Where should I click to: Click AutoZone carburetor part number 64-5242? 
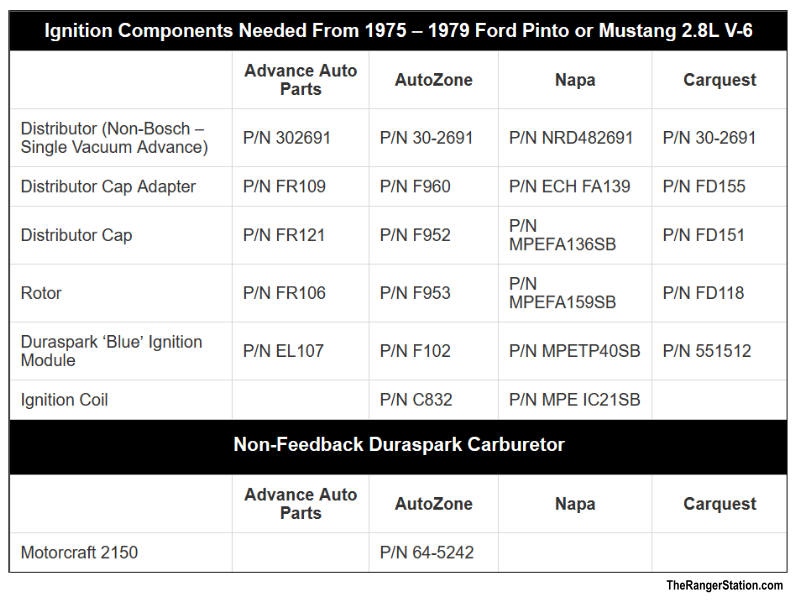(x=427, y=552)
